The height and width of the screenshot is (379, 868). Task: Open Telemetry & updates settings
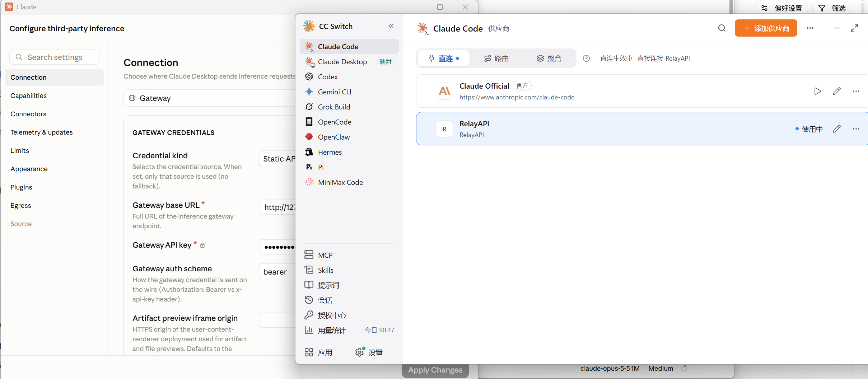click(x=54, y=132)
